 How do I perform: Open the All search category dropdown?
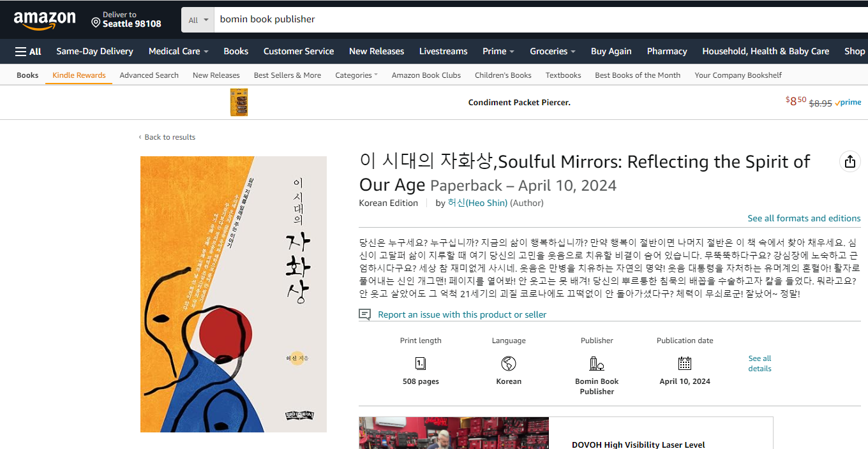pyautogui.click(x=198, y=20)
